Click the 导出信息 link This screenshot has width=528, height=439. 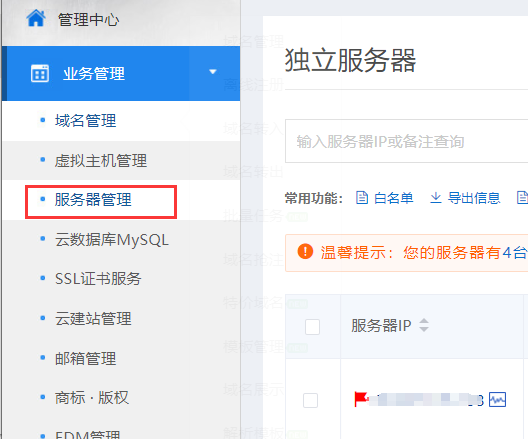(474, 198)
